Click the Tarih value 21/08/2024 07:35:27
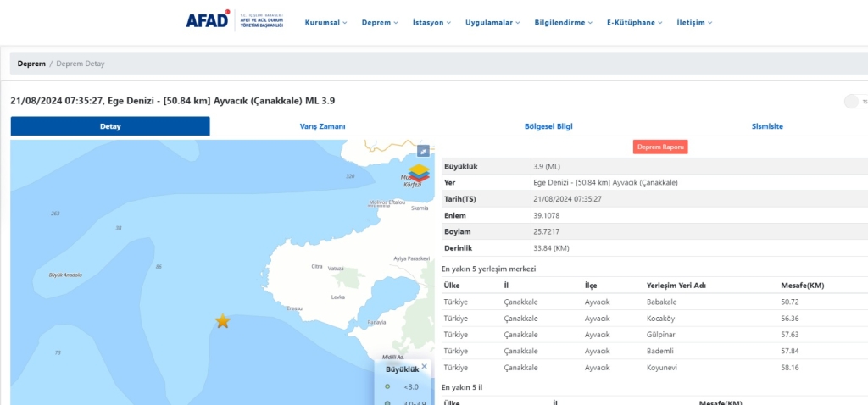Viewport: 868px width, 405px height. coord(567,199)
